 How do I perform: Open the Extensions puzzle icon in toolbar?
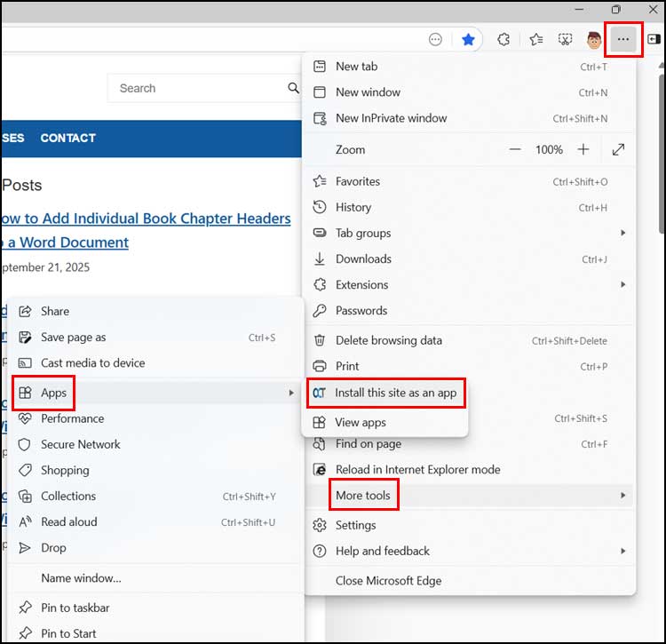(x=503, y=39)
